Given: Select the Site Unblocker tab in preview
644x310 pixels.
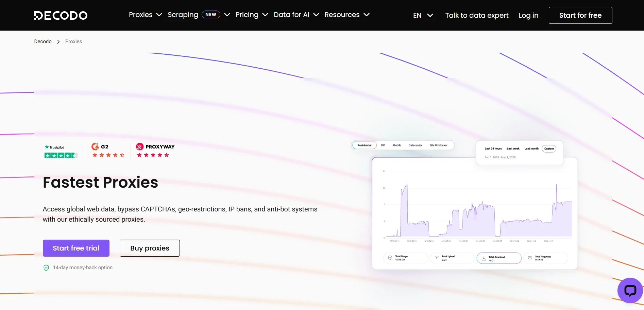Looking at the screenshot, I should click(x=439, y=145).
